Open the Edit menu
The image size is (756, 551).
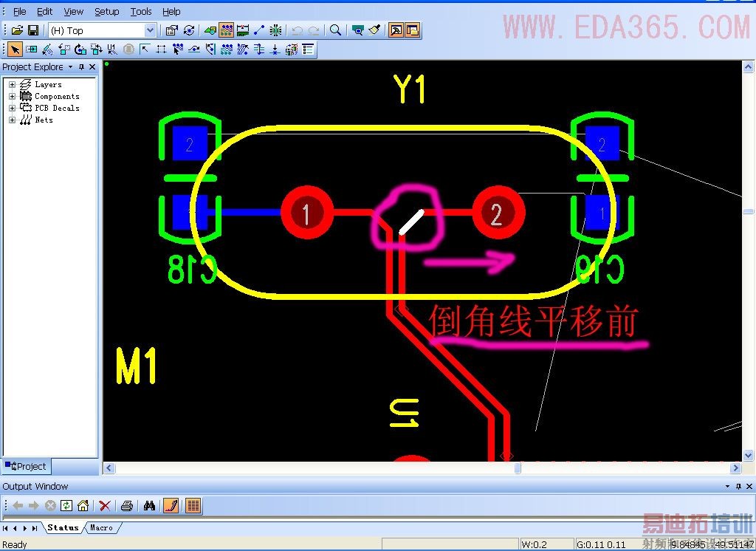(45, 12)
